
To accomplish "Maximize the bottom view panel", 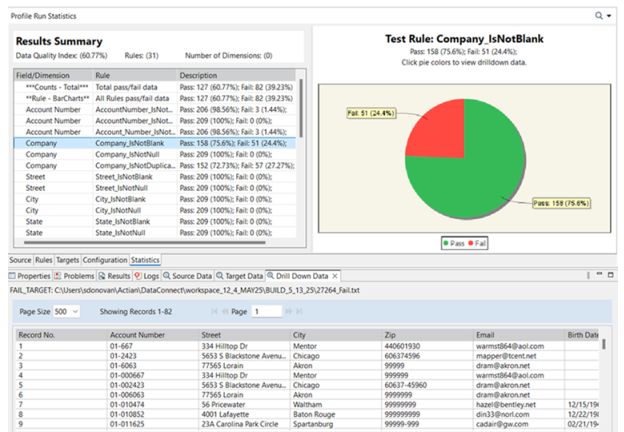I will tap(609, 275).
